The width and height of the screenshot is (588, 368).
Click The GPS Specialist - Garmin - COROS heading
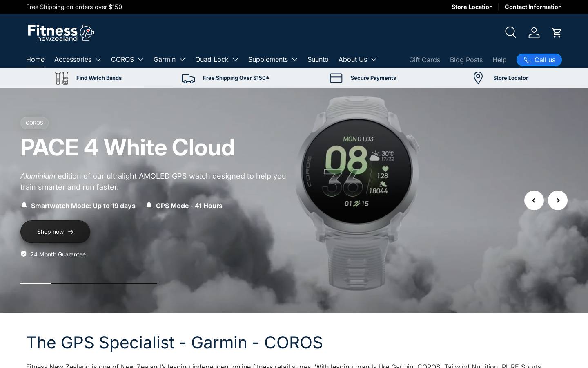(x=174, y=343)
